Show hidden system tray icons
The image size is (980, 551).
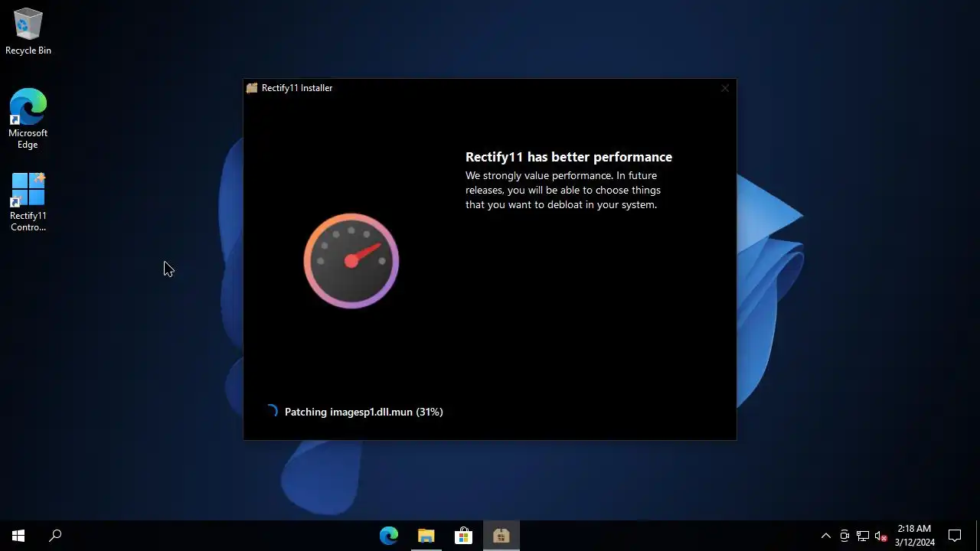825,536
